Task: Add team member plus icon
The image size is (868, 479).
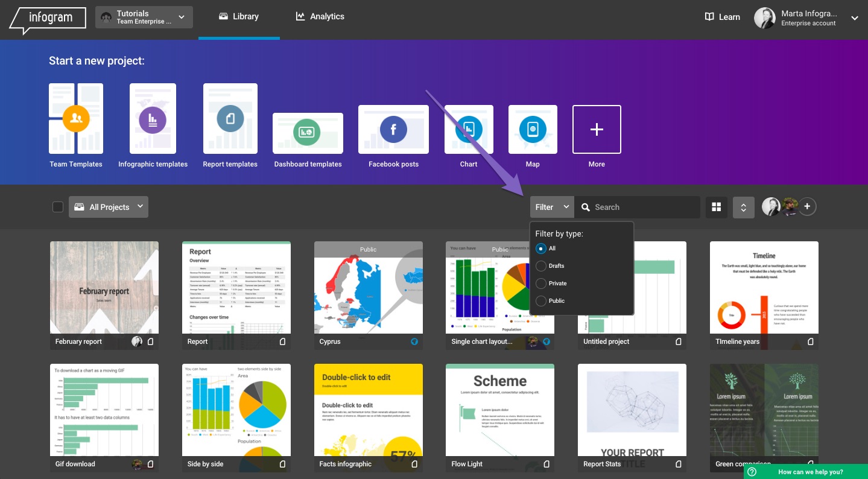Action: (x=807, y=207)
